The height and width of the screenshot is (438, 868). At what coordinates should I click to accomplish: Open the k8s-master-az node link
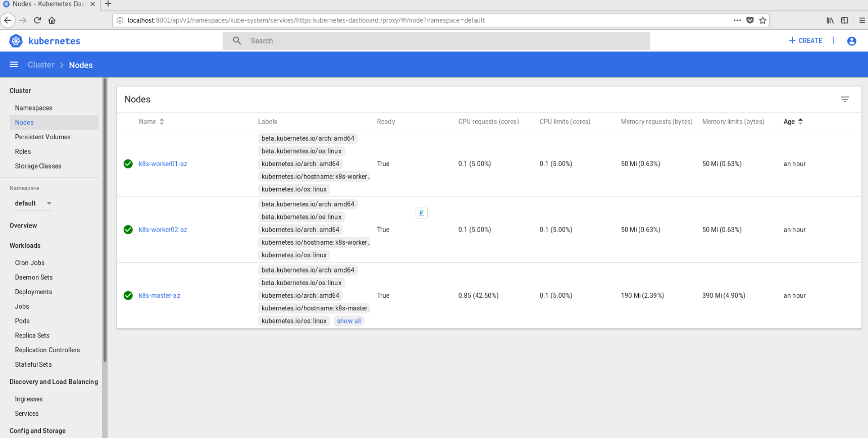[160, 296]
